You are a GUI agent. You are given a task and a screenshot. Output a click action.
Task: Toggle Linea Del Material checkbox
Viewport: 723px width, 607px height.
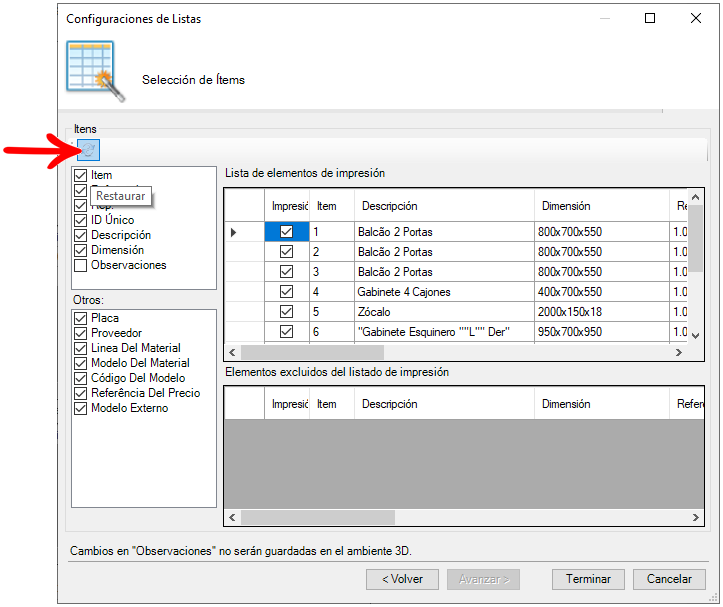(81, 348)
